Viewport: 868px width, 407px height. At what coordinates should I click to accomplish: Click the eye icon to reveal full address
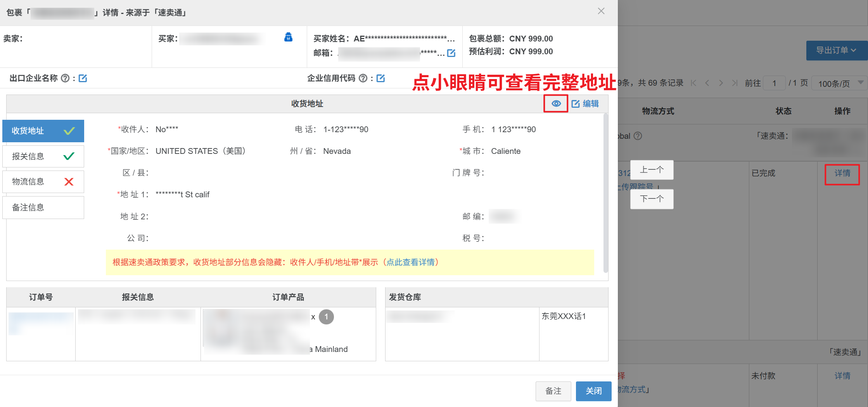pyautogui.click(x=556, y=103)
